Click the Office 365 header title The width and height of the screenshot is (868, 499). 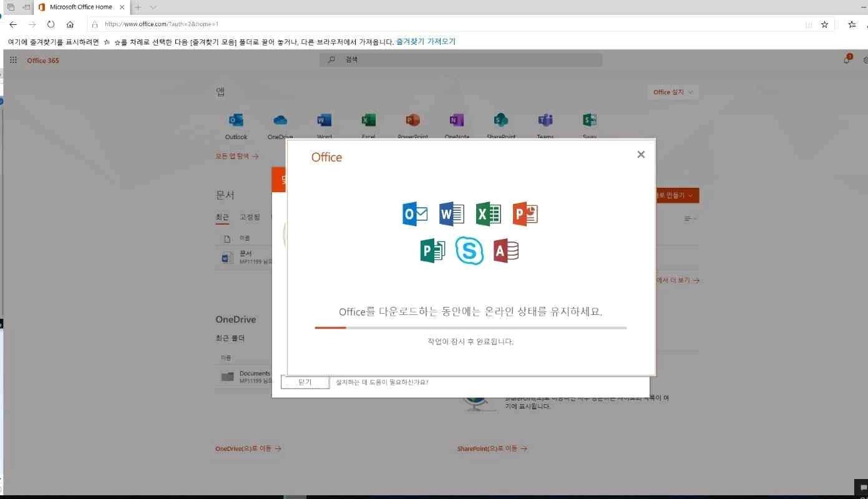tap(43, 61)
